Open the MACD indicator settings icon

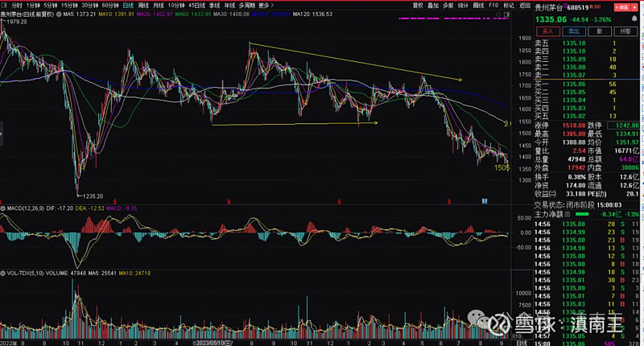(3, 208)
